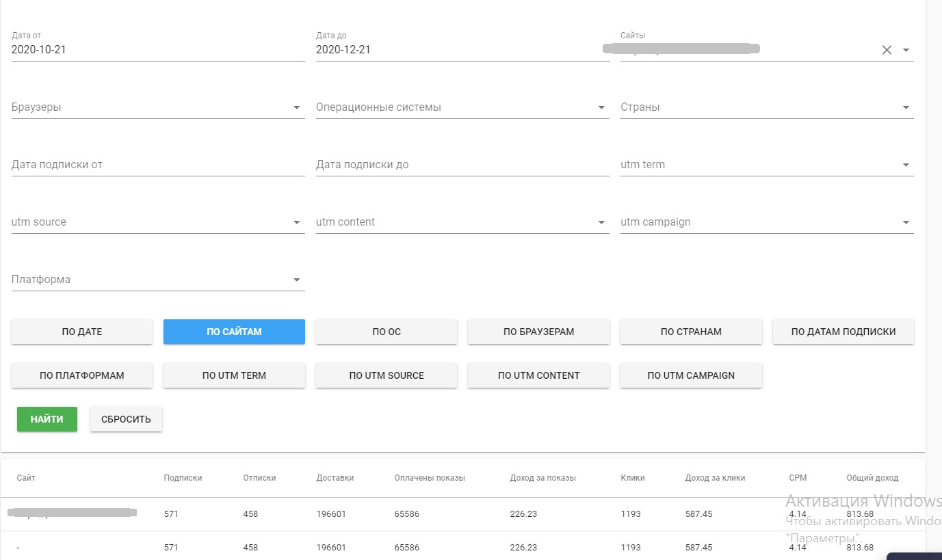Image resolution: width=942 pixels, height=560 pixels.
Task: Switch grouping to ПО СТРАНАМ
Action: coord(691,332)
